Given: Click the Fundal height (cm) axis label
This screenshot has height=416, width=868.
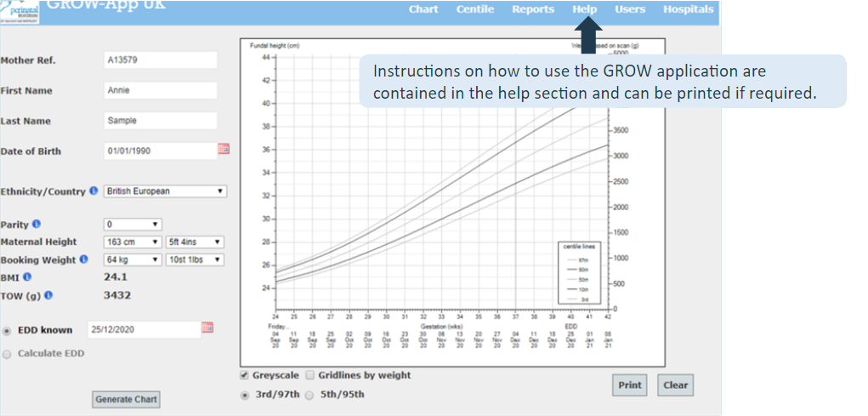Looking at the screenshot, I should pyautogui.click(x=275, y=46).
